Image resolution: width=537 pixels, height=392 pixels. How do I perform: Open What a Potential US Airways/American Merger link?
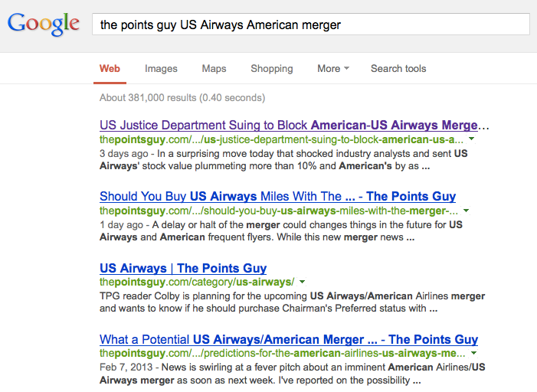coord(289,339)
